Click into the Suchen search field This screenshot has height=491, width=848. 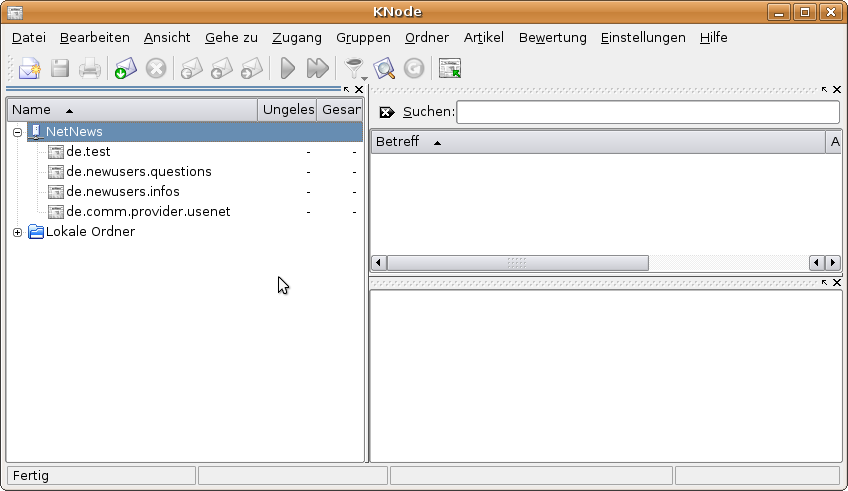[x=647, y=112]
